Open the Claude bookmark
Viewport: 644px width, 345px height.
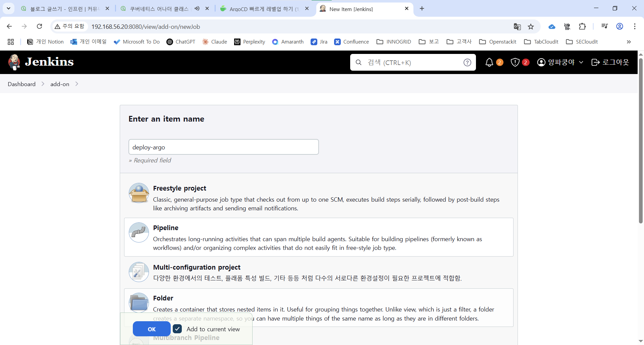click(215, 42)
